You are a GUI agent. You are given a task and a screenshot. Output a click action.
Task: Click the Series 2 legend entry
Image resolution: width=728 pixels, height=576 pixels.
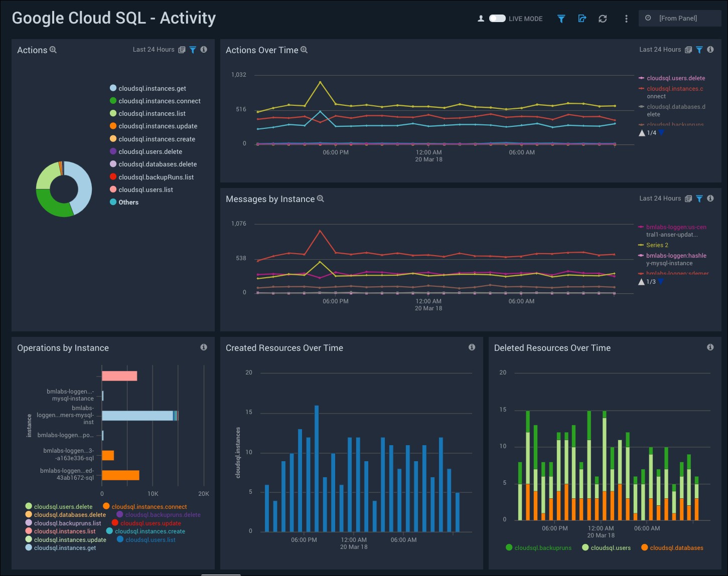coord(657,245)
